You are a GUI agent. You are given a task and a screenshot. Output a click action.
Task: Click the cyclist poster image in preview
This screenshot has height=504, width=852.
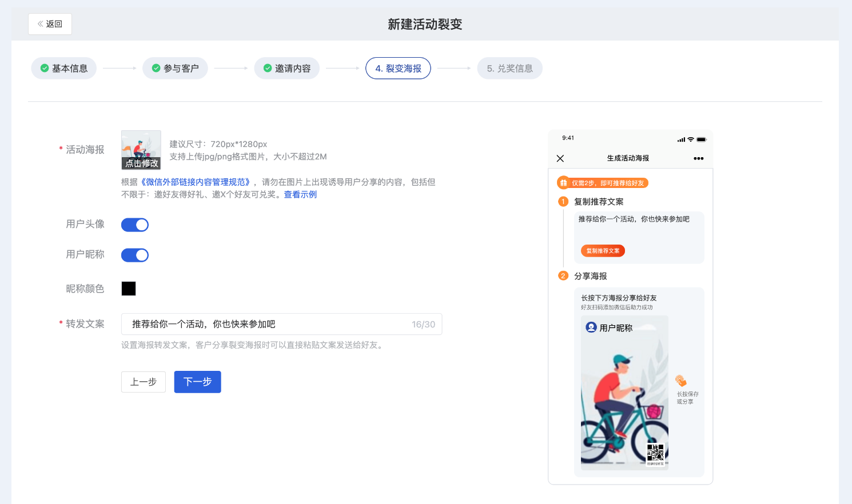624,393
